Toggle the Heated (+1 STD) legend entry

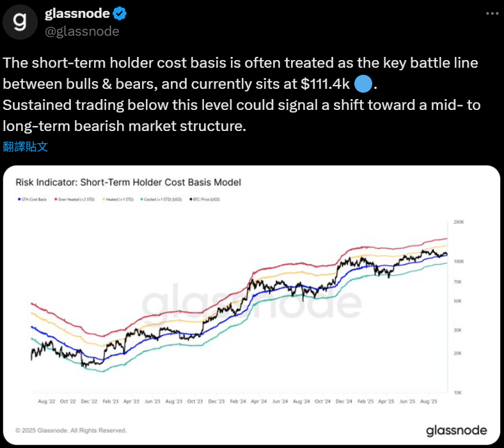click(118, 199)
